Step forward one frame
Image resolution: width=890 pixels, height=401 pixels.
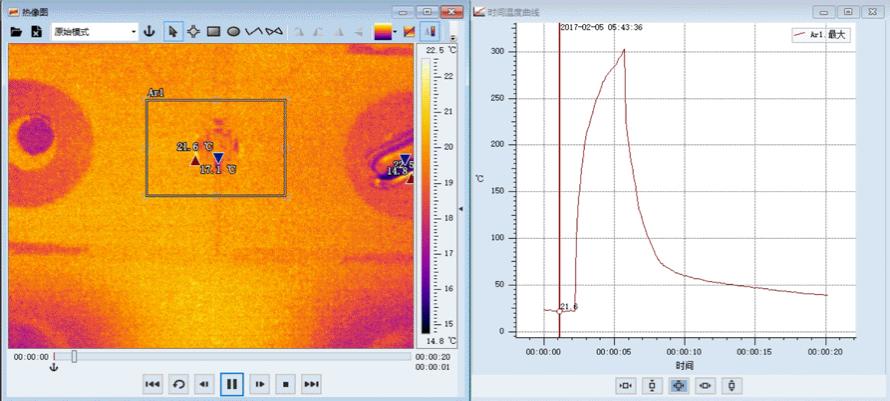[259, 385]
